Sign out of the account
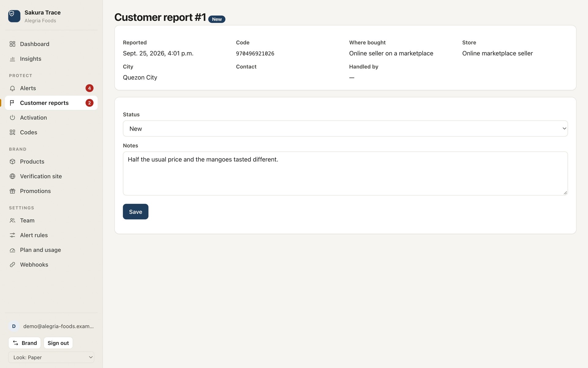The width and height of the screenshot is (588, 368). click(x=58, y=343)
